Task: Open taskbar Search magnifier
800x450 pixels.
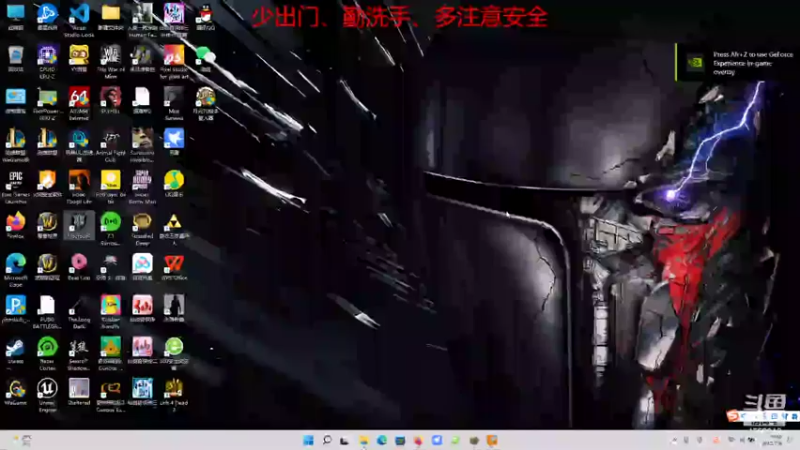Action: tap(327, 440)
